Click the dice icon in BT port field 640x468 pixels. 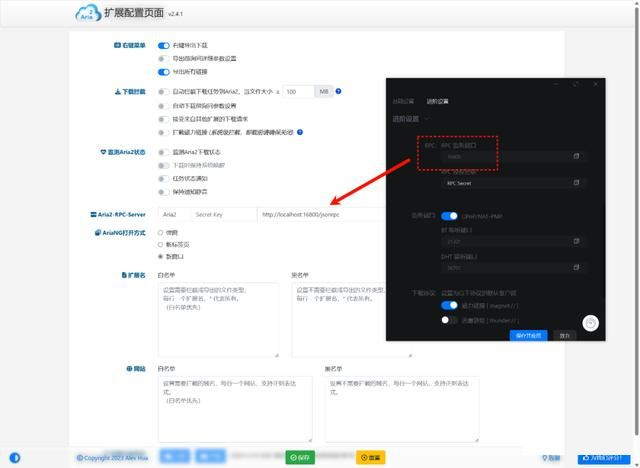tap(576, 241)
